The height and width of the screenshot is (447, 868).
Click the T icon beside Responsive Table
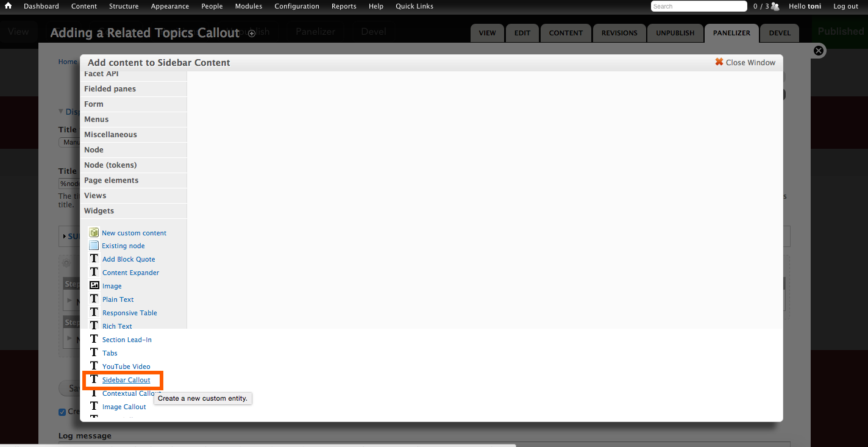tap(94, 312)
